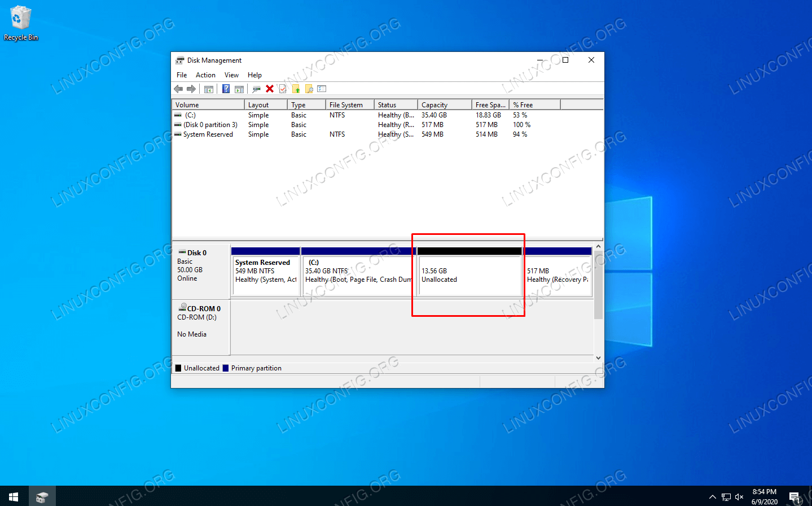Screen dimensions: 812x506
Task: Show hidden tray icons chevron
Action: pos(712,497)
